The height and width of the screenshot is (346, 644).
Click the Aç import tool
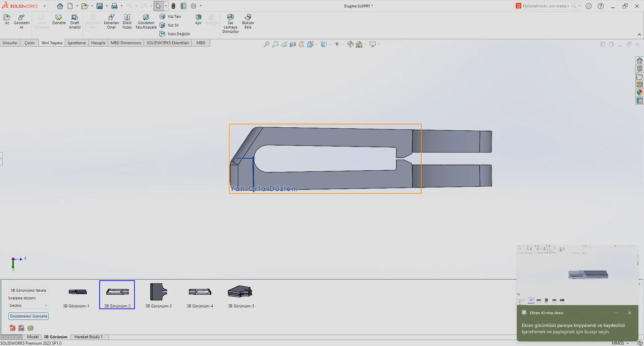(x=7, y=19)
